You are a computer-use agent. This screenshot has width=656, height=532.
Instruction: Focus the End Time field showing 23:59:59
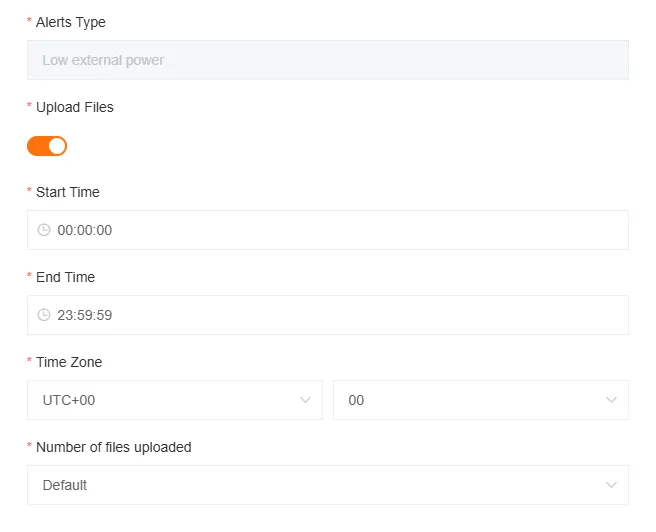(327, 315)
